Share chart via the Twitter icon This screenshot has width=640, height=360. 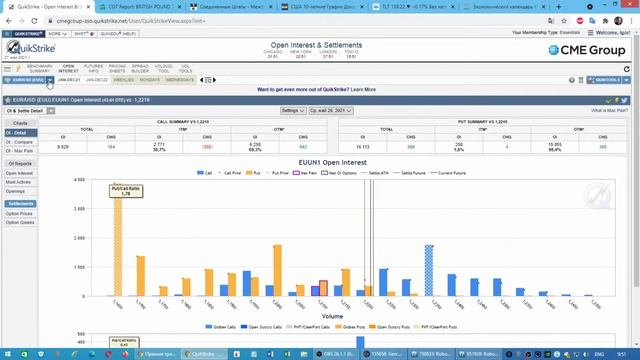624,100
